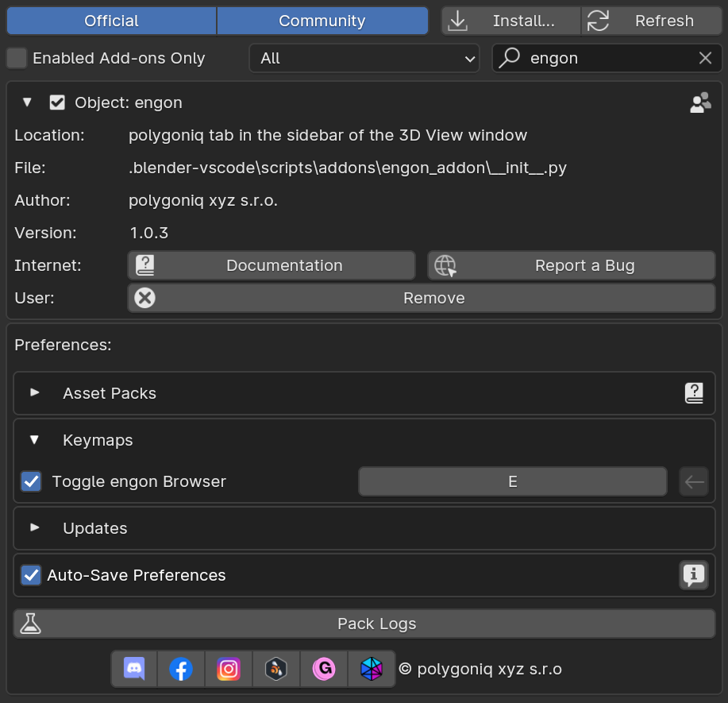This screenshot has height=703, width=728.
Task: Open the engon Discord social icon
Action: coord(133,669)
